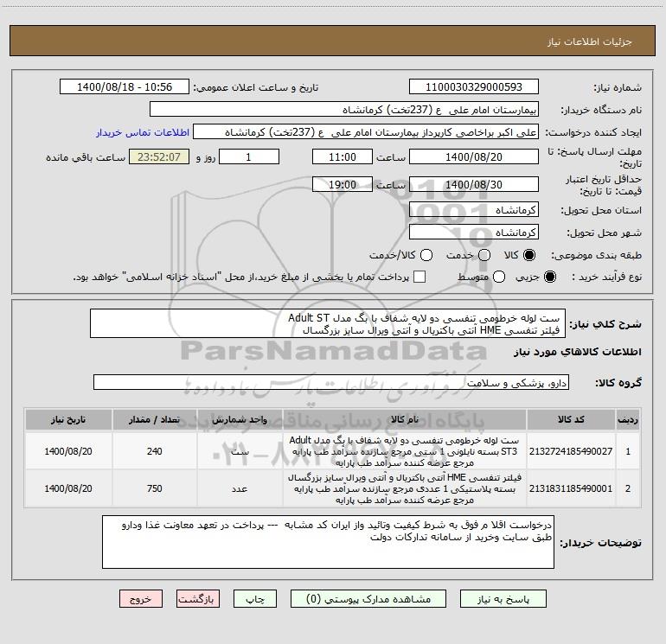Click the چاپ print button

pos(255,599)
